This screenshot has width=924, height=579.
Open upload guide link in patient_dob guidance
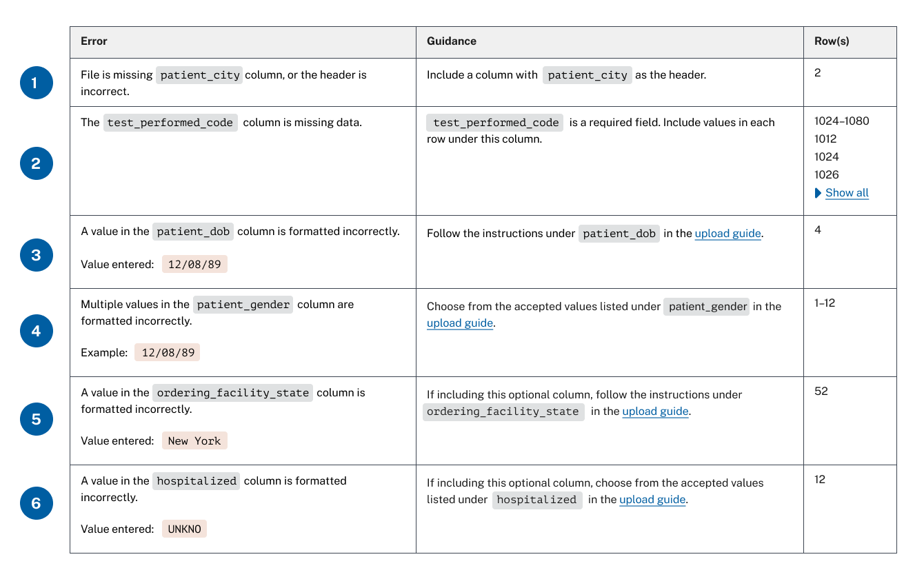click(728, 234)
